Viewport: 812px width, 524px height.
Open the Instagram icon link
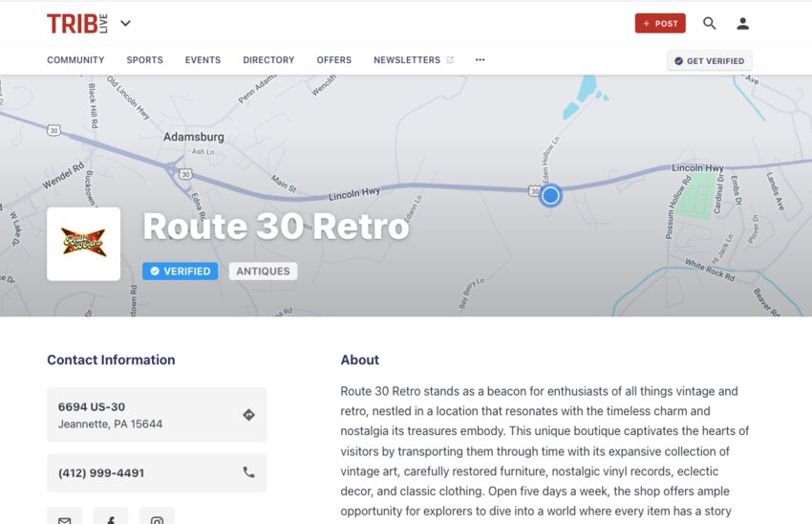(x=157, y=519)
